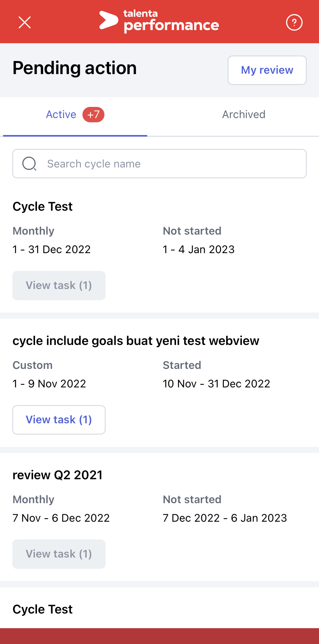The height and width of the screenshot is (644, 319).
Task: Tap the Talenta Performance logo
Action: click(x=159, y=21)
